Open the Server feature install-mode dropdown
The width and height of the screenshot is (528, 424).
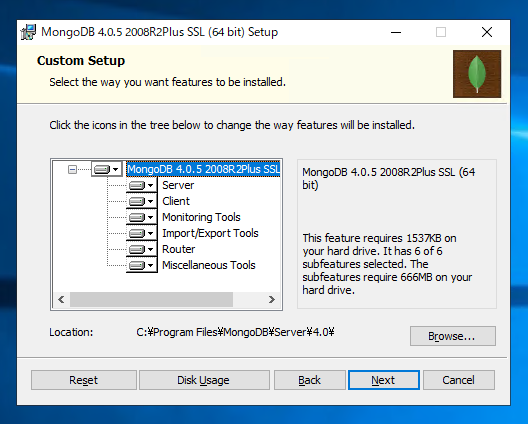pos(141,185)
